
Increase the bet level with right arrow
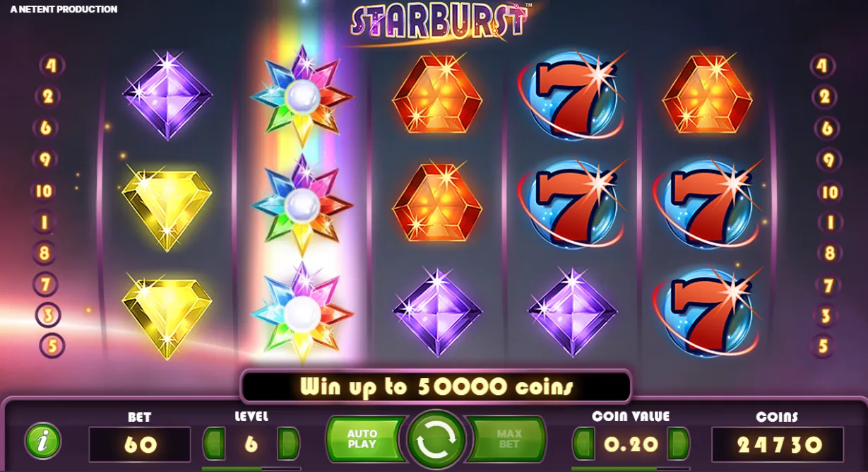[x=287, y=444]
